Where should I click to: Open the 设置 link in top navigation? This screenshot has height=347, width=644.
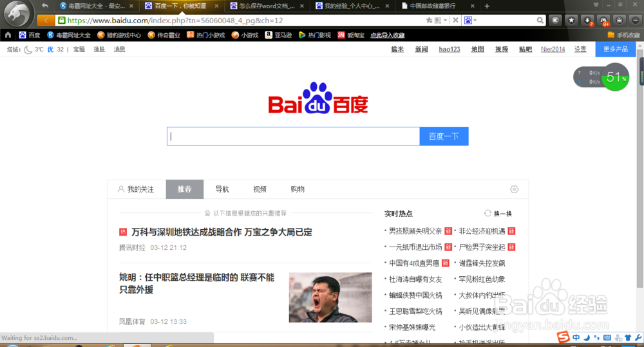click(580, 50)
